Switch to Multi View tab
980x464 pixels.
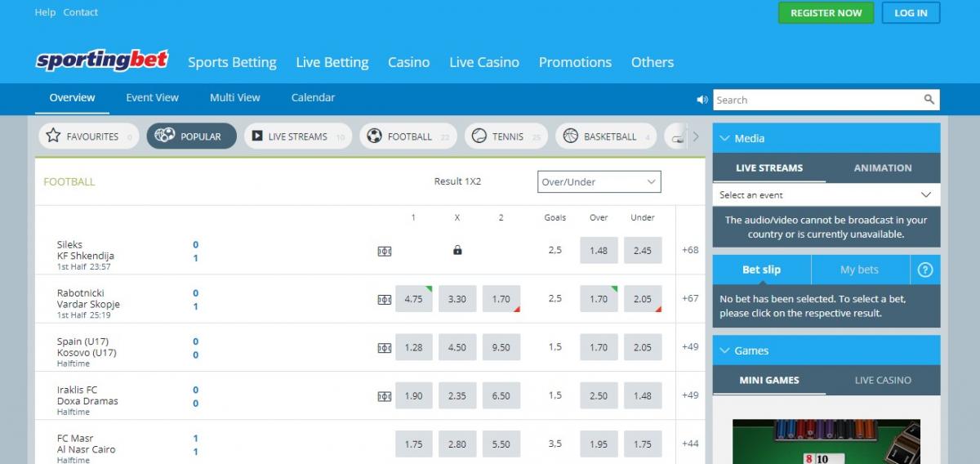coord(235,97)
